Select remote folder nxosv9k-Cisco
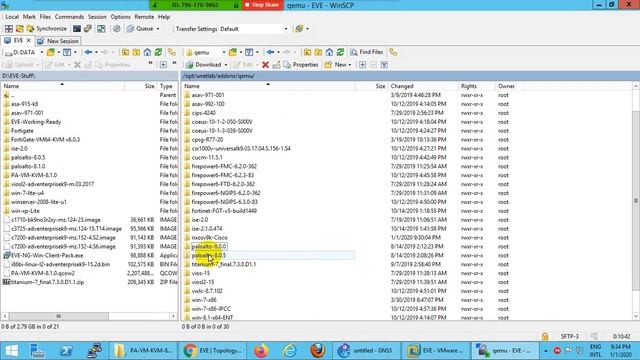The width and height of the screenshot is (640, 360). tap(209, 238)
